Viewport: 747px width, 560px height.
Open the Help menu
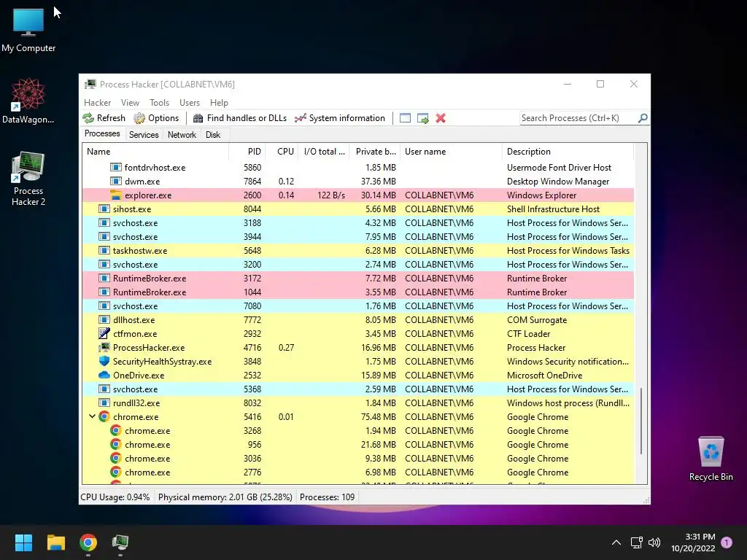(x=219, y=102)
